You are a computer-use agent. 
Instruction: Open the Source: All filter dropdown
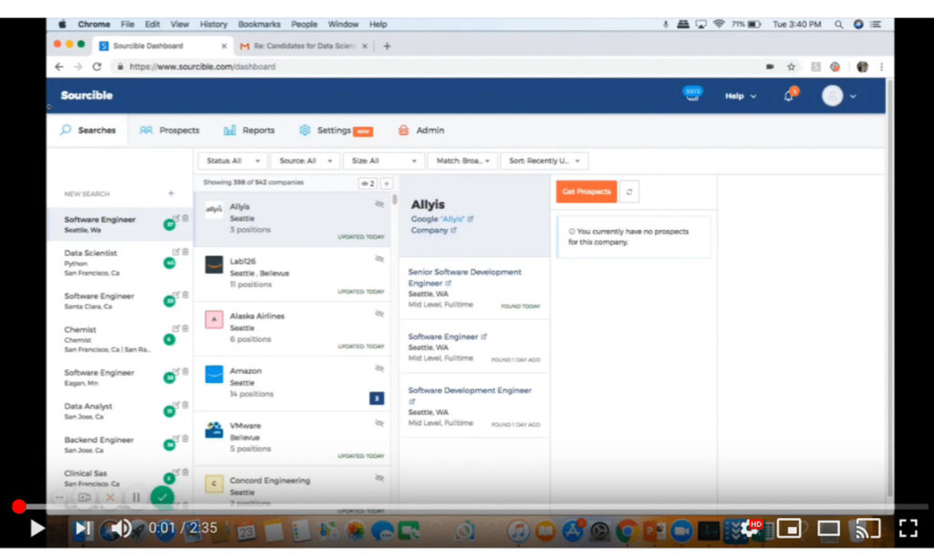(x=305, y=161)
